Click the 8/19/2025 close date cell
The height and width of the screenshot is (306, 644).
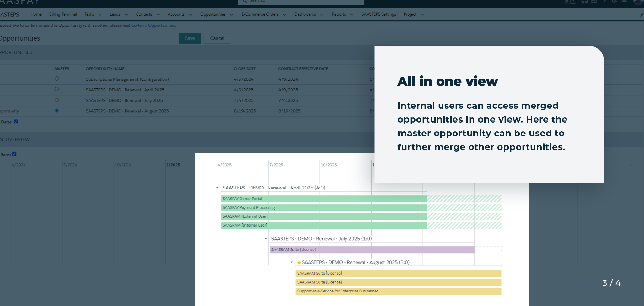point(245,111)
